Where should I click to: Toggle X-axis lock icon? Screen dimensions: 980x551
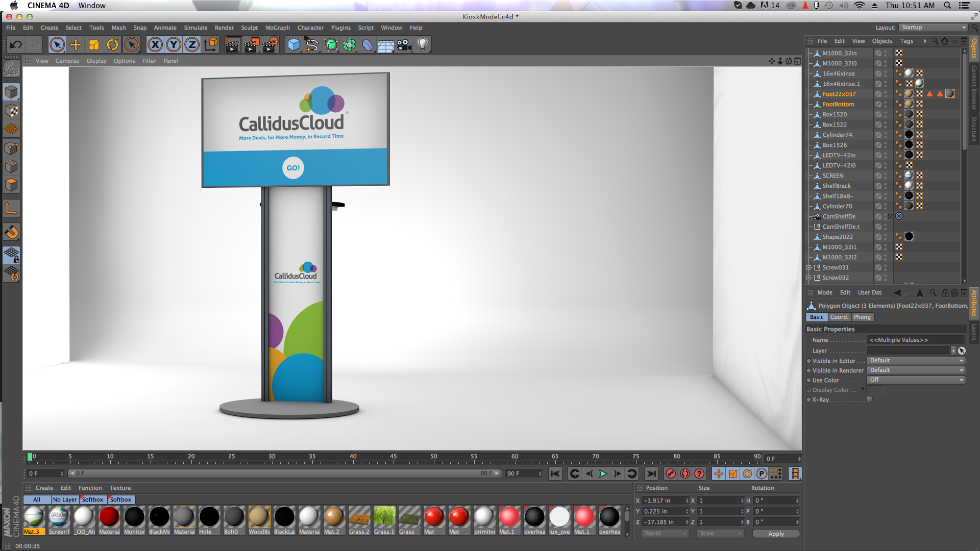pyautogui.click(x=155, y=45)
